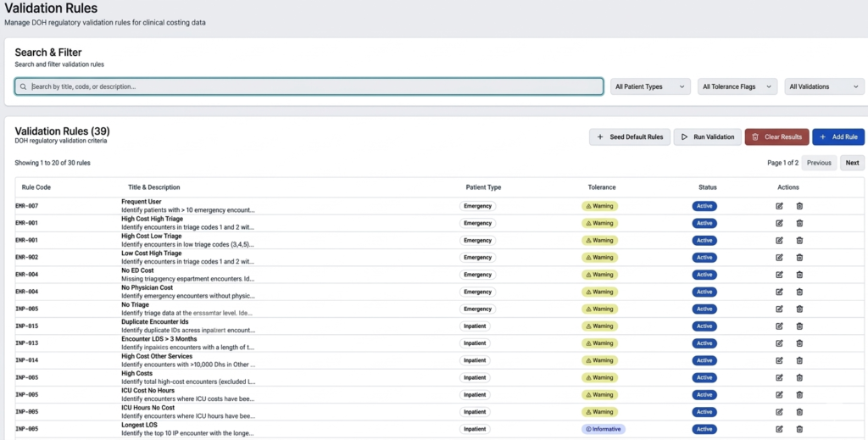Go to the Next page of rules

[x=852, y=163]
